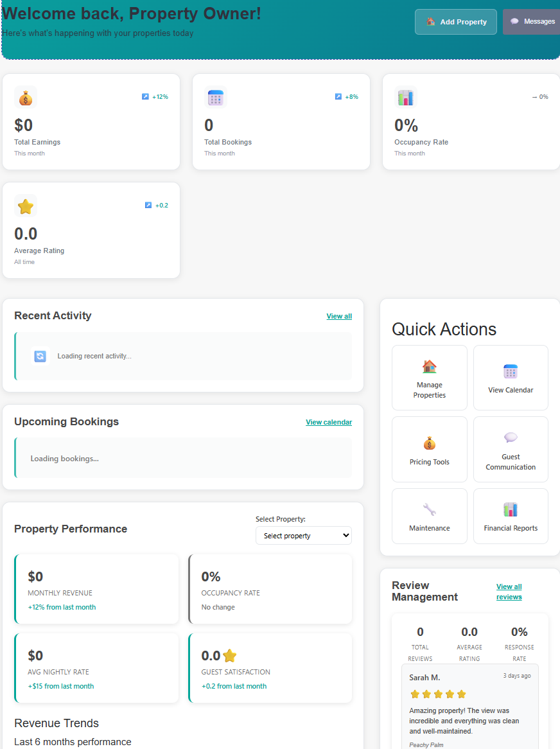The image size is (560, 749).
Task: Open Pricing Tools quick action
Action: point(429,449)
